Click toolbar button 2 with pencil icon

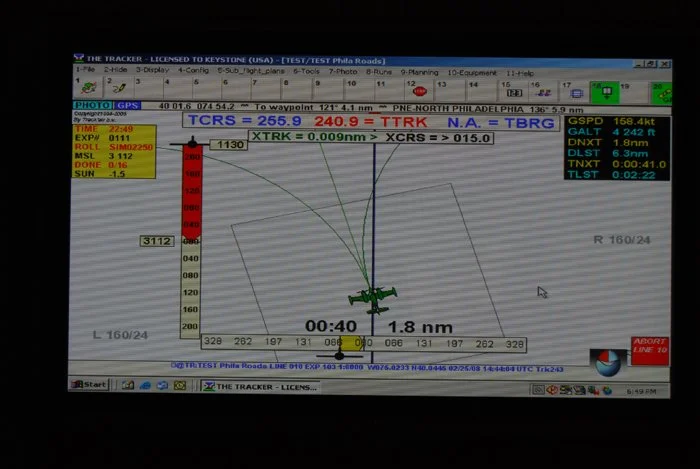click(x=118, y=88)
